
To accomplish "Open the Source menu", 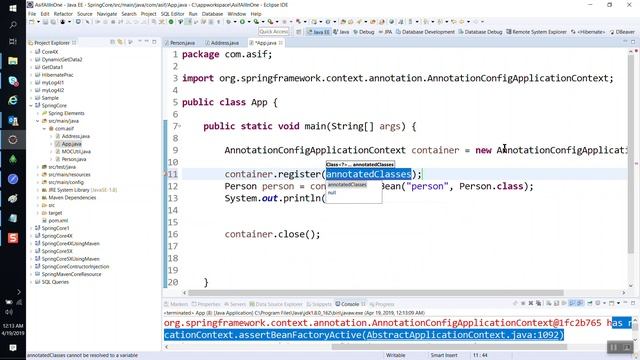I will click(x=84, y=14).
